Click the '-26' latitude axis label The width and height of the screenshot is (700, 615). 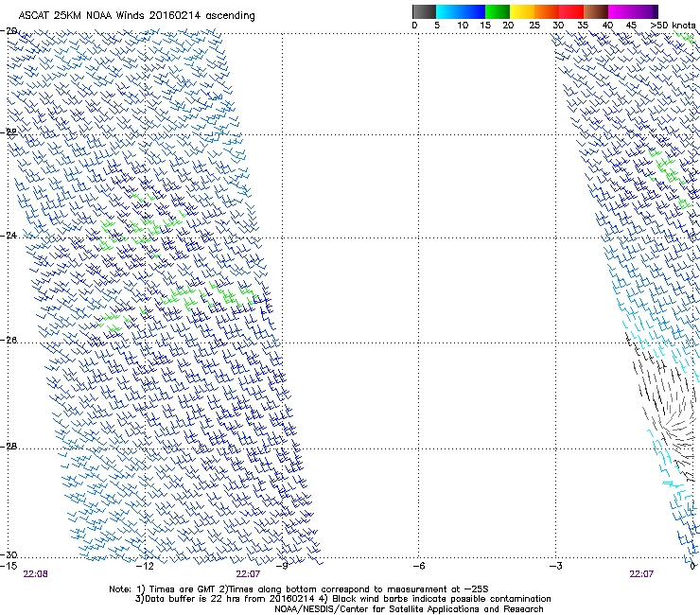[9, 341]
